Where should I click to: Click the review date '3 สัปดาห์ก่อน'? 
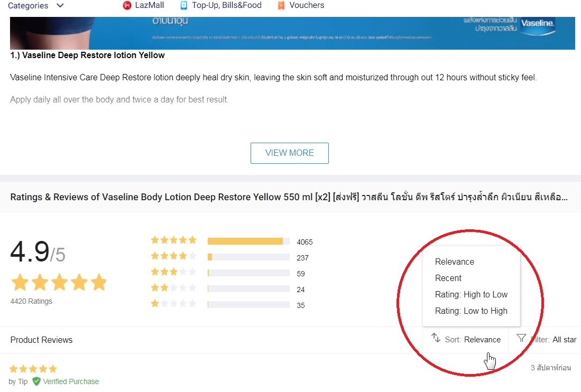point(551,368)
